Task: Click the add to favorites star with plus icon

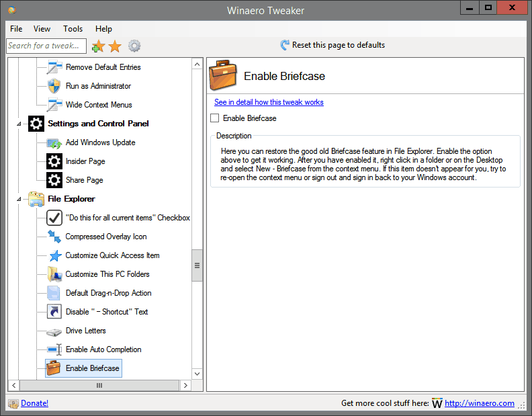Action: click(98, 46)
